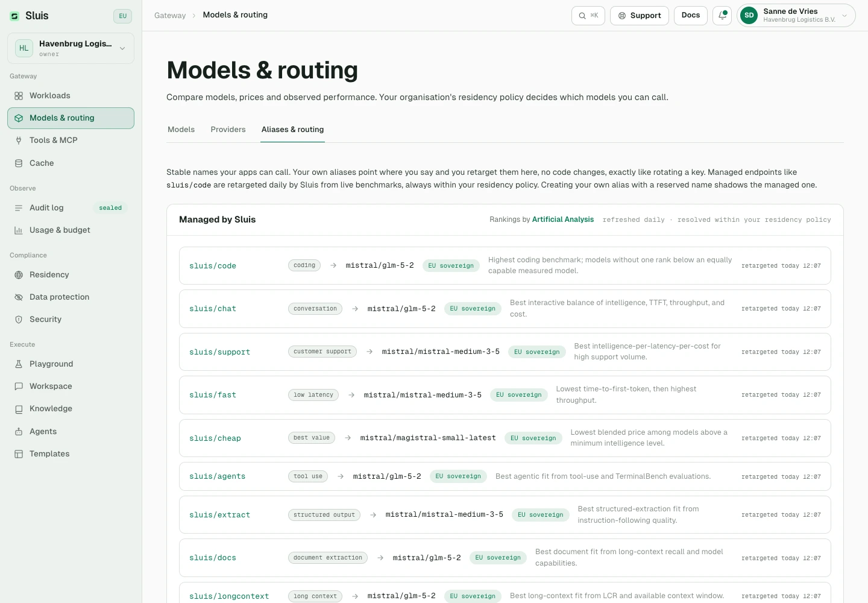Viewport: 868px width, 603px height.
Task: Click EU sovereign badge in sluis/docs row
Action: click(x=498, y=558)
